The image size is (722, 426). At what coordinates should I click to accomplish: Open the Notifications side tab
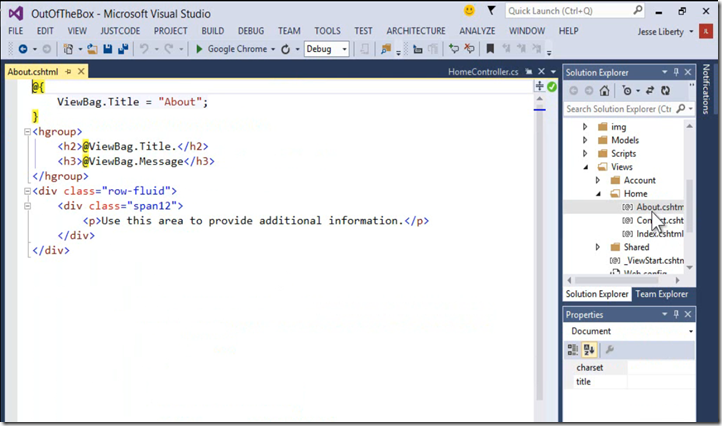pos(705,89)
